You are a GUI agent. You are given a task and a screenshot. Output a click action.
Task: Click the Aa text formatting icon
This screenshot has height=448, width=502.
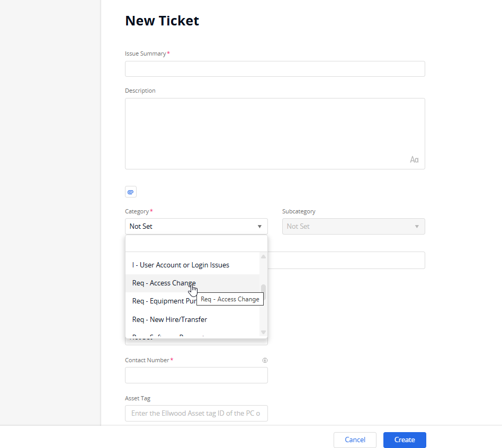(414, 159)
